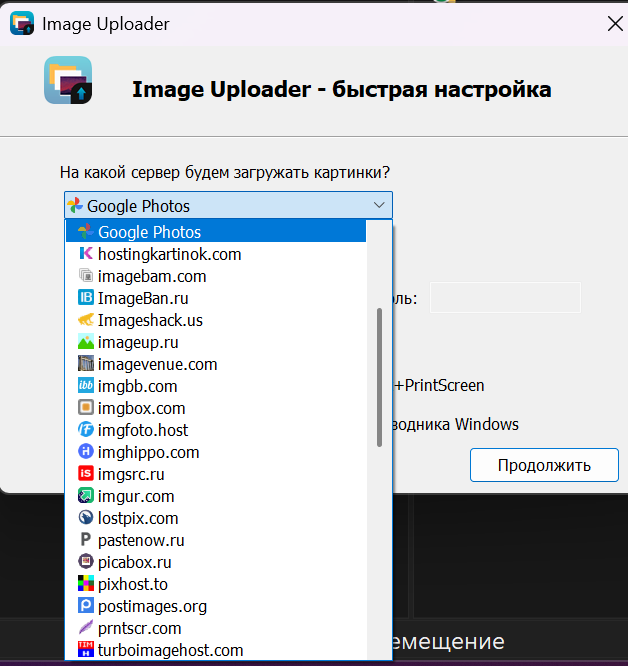Pick ImageBan.ru as upload server
Viewport: 628px width, 666px height.
click(216, 298)
